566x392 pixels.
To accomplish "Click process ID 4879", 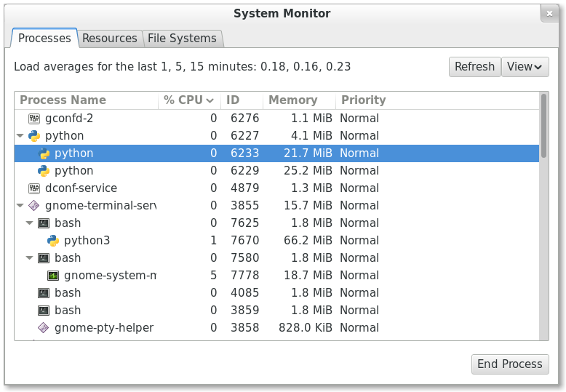I will pos(244,188).
